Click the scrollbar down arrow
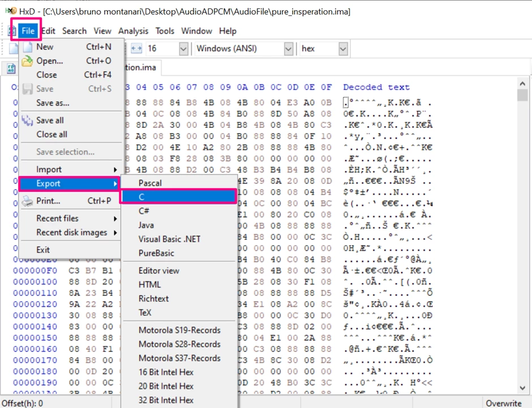 [522, 388]
